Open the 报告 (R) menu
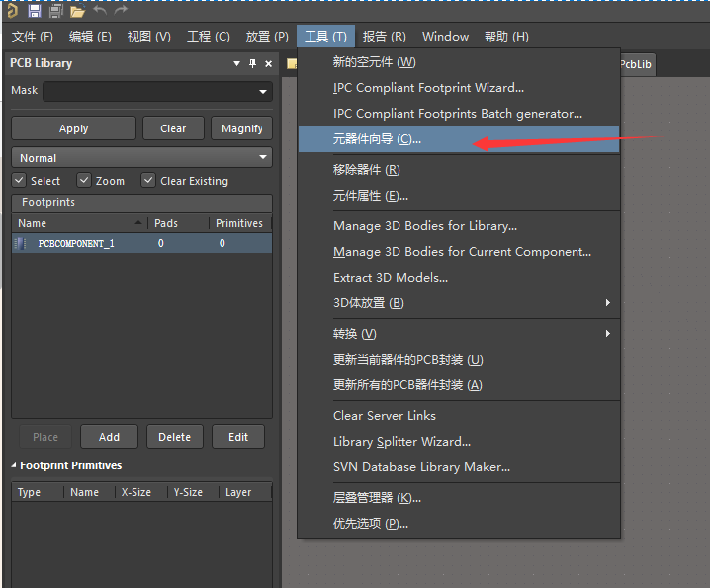Viewport: 710px width, 588px height. [x=384, y=37]
